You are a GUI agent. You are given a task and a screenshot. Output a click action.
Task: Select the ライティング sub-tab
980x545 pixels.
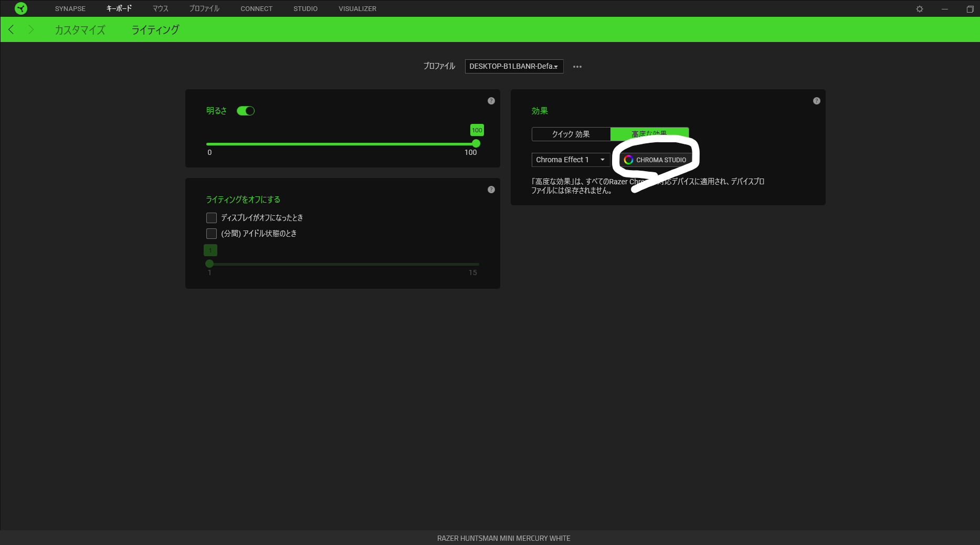point(155,30)
